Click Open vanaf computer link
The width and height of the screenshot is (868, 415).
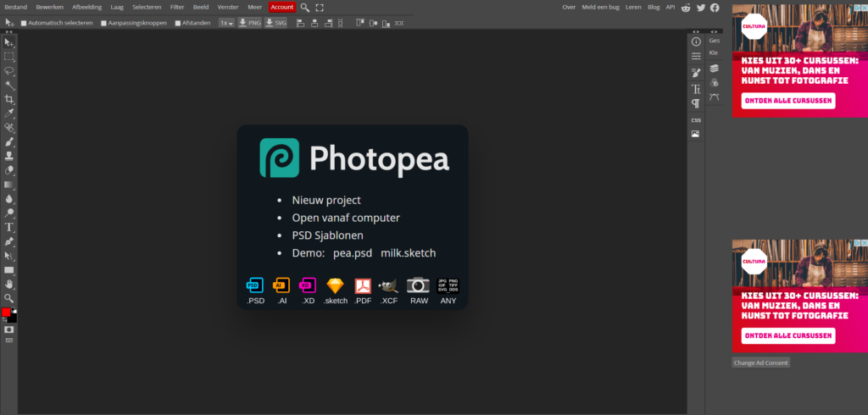tap(346, 218)
